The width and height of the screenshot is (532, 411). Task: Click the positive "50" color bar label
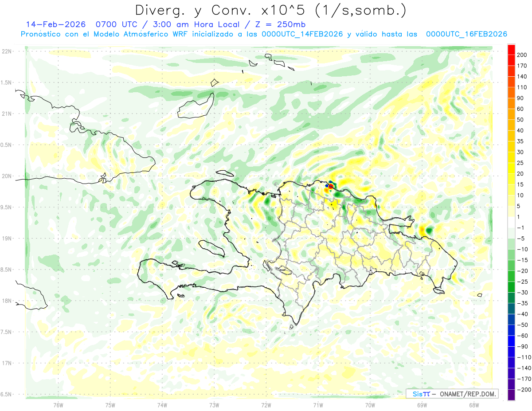pyautogui.click(x=520, y=120)
